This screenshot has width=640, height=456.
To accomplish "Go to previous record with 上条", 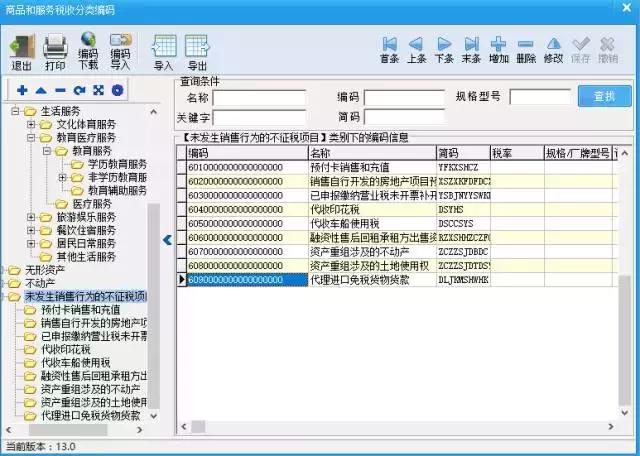I will (x=416, y=50).
